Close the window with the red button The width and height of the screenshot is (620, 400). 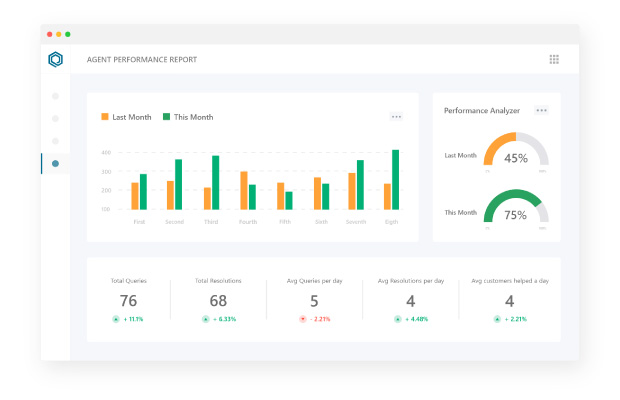49,34
